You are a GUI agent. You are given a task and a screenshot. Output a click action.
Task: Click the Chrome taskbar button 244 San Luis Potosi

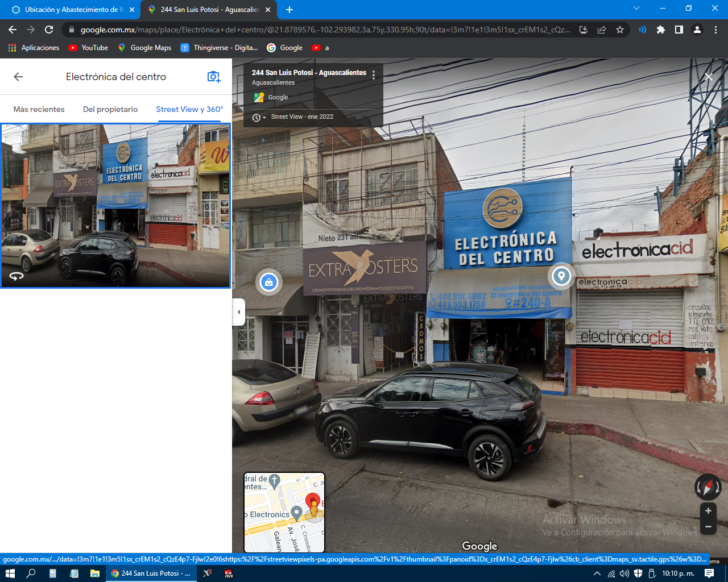point(151,573)
